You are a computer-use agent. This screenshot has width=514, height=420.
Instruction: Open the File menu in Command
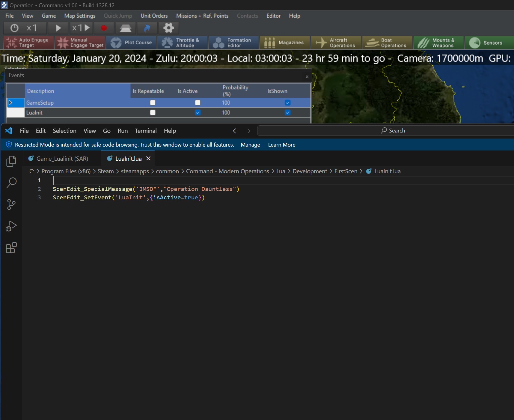10,16
